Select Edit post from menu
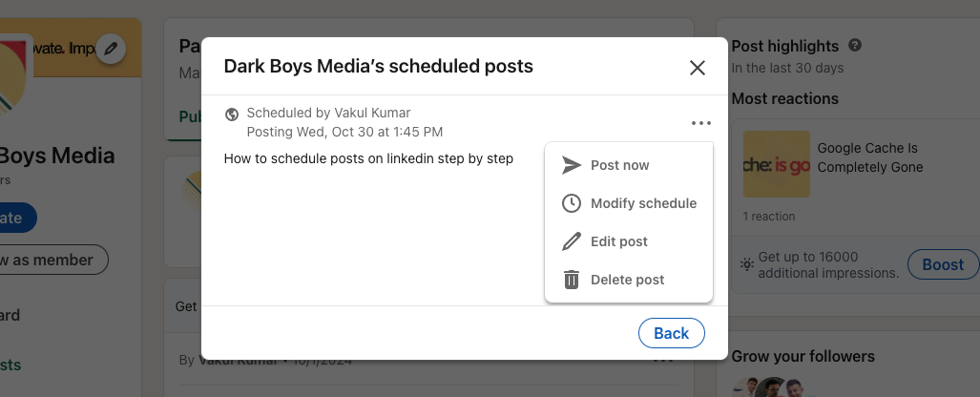The height and width of the screenshot is (397, 980). pyautogui.click(x=629, y=241)
